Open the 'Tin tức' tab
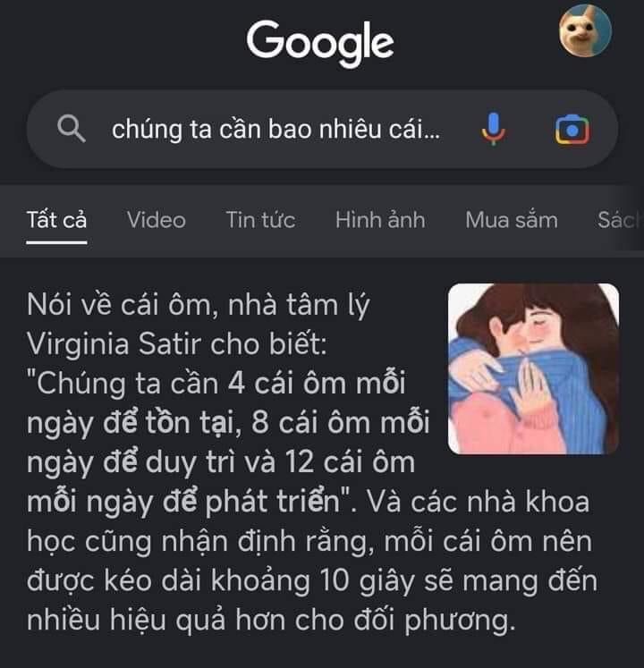 pyautogui.click(x=260, y=220)
